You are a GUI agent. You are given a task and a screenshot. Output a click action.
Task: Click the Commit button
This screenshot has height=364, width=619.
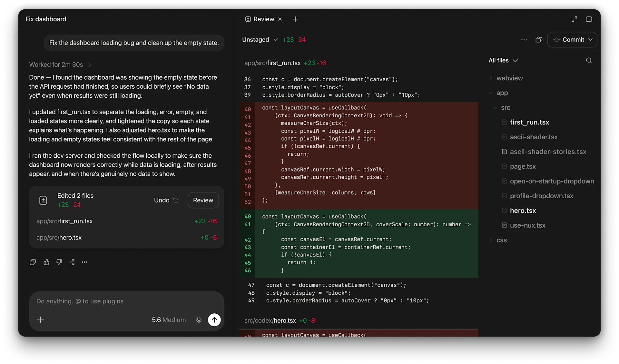click(x=572, y=40)
